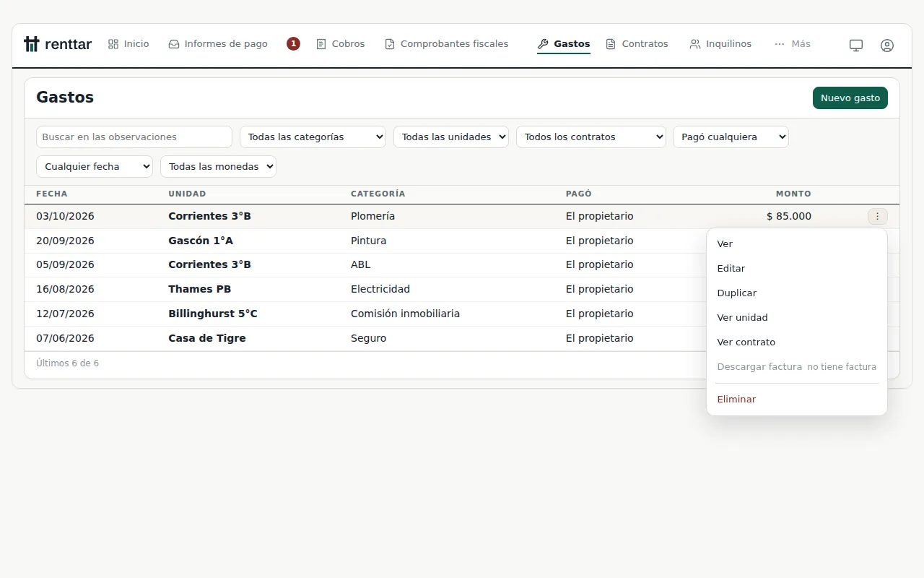Open the Todas las monedas dropdown

point(218,167)
